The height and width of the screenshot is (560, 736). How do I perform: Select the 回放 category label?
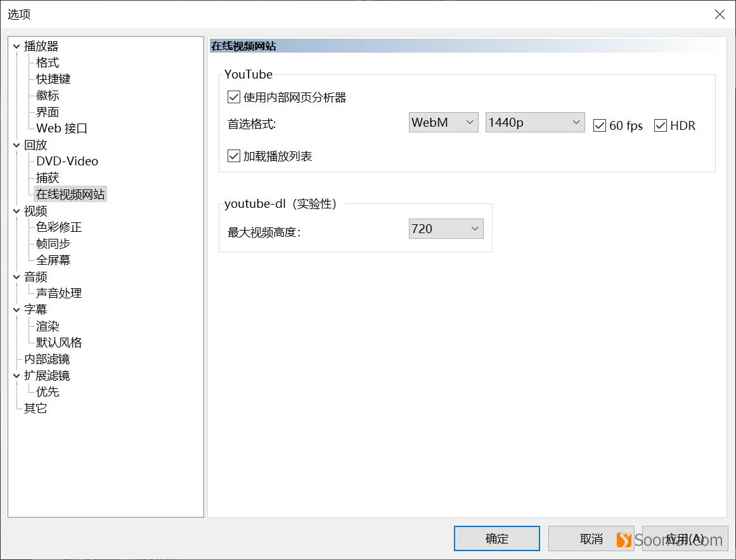[x=36, y=146]
